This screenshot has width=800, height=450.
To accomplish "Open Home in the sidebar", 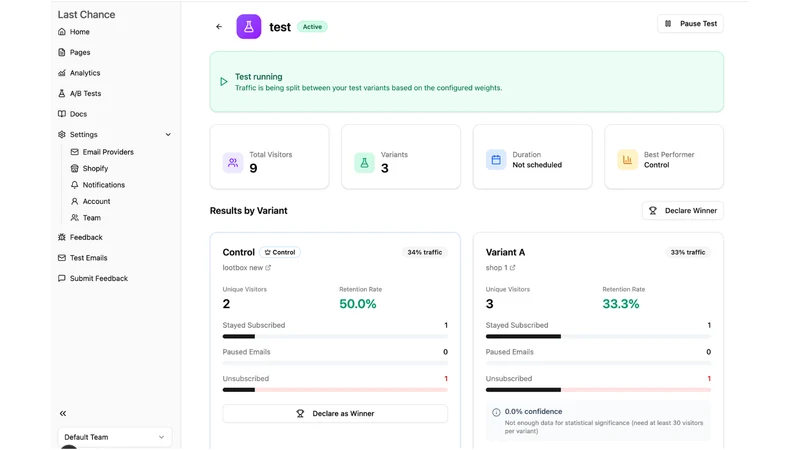I will (x=80, y=32).
